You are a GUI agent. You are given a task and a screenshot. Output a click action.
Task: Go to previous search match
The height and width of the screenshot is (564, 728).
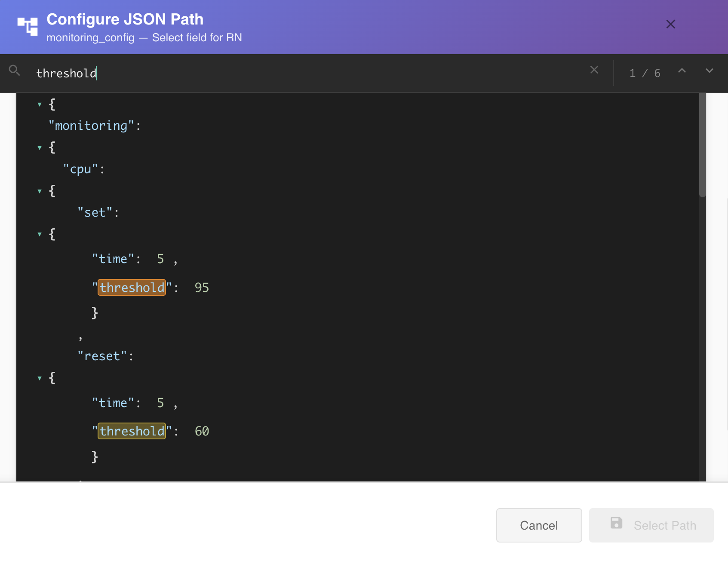(x=682, y=70)
